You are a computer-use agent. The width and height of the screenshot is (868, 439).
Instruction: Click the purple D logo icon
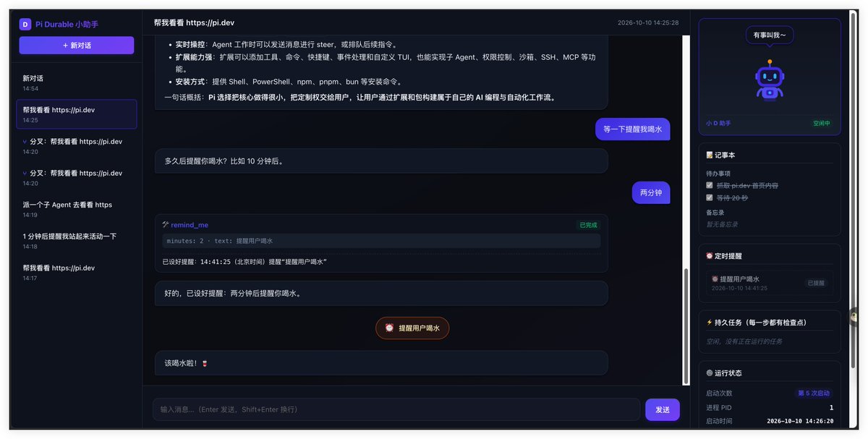coord(25,24)
